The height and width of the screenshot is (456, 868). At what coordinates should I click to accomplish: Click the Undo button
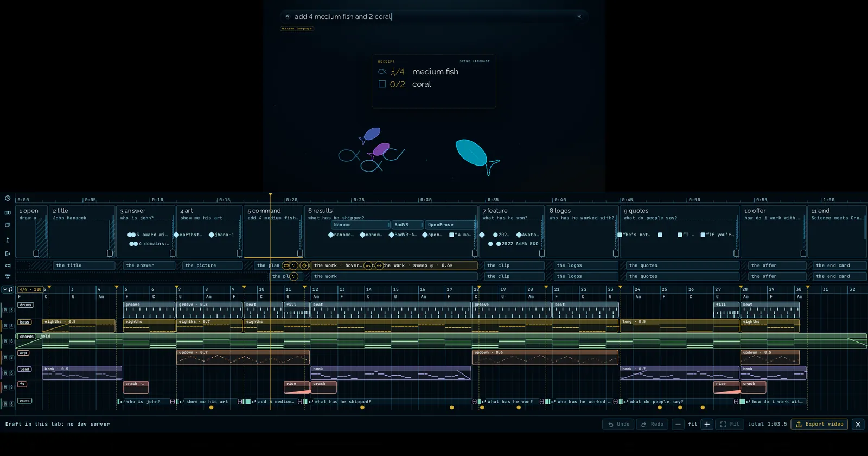click(x=618, y=425)
